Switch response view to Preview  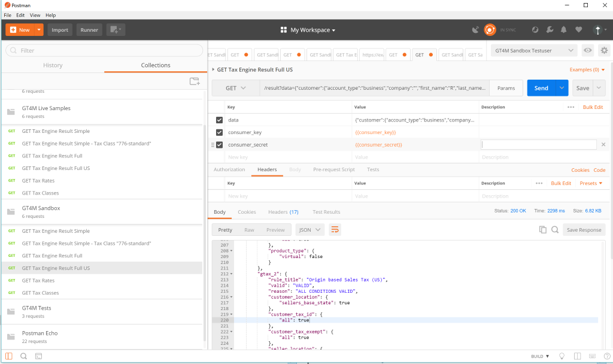pos(275,230)
